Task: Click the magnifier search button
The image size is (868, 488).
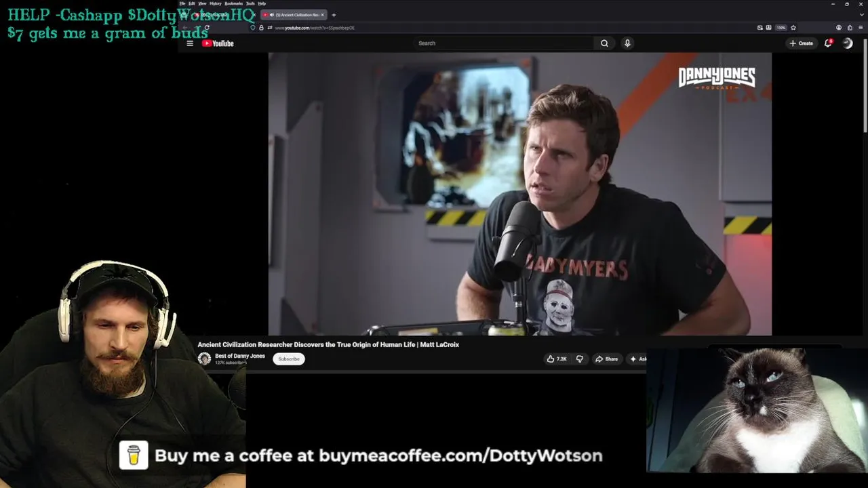Action: (604, 43)
